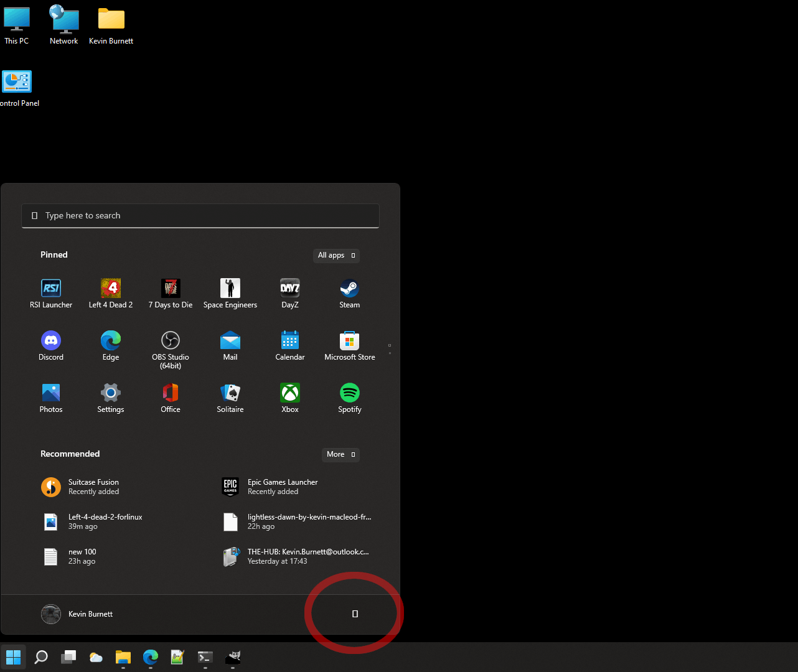Launch the Xbox app

tap(289, 393)
